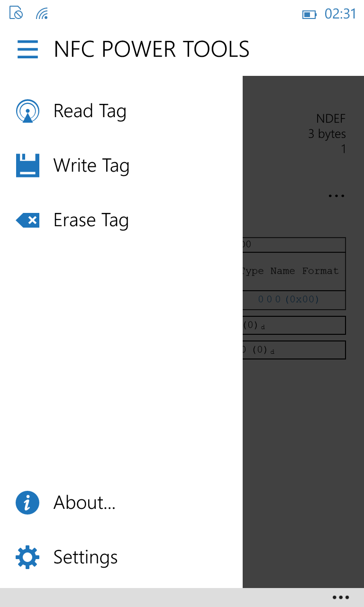364x607 pixels.
Task: Open the 0x00 value dropdown field
Action: click(294, 300)
